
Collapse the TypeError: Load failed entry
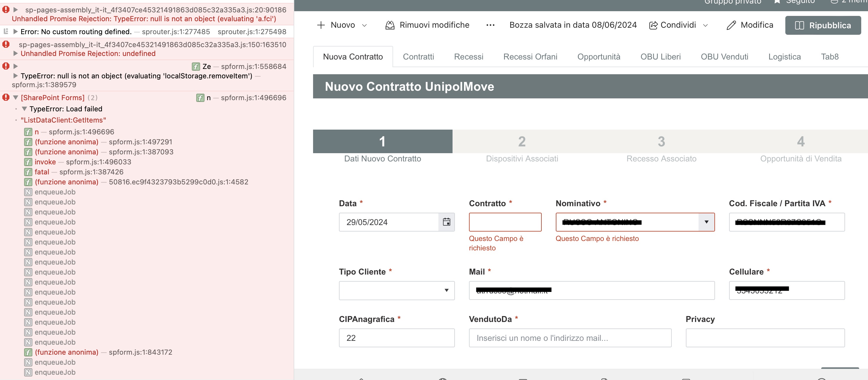pyautogui.click(x=24, y=109)
